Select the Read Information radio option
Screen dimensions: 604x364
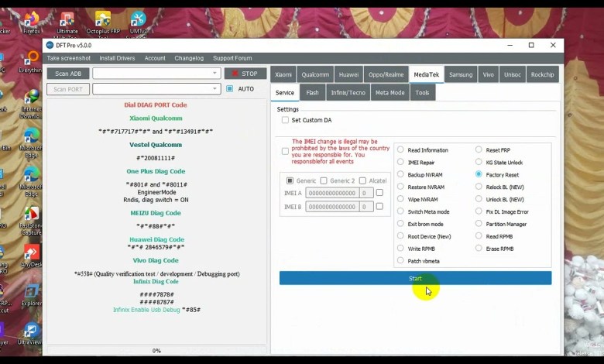point(400,150)
